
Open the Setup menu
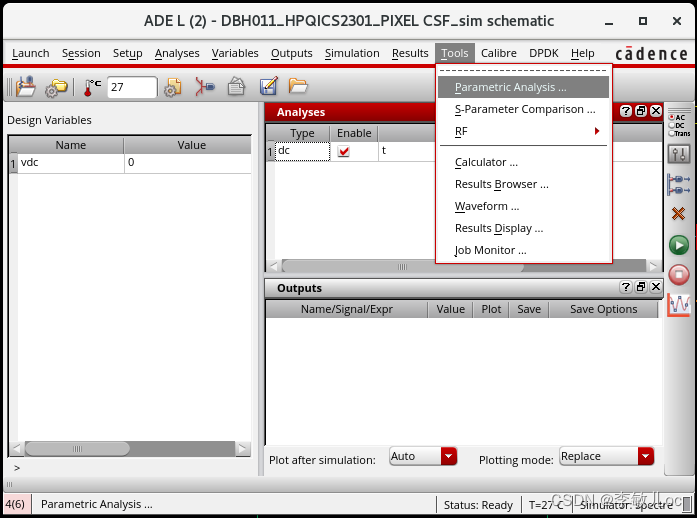128,53
